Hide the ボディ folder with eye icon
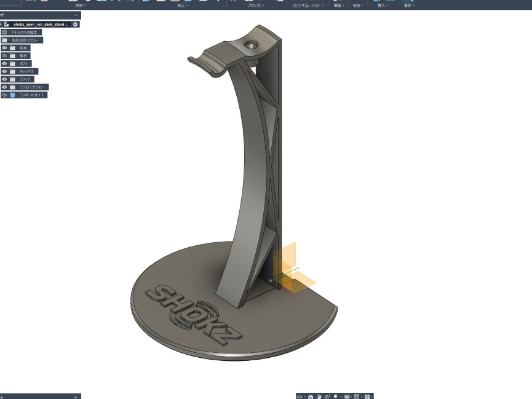This screenshot has width=532, height=399. pyautogui.click(x=4, y=63)
